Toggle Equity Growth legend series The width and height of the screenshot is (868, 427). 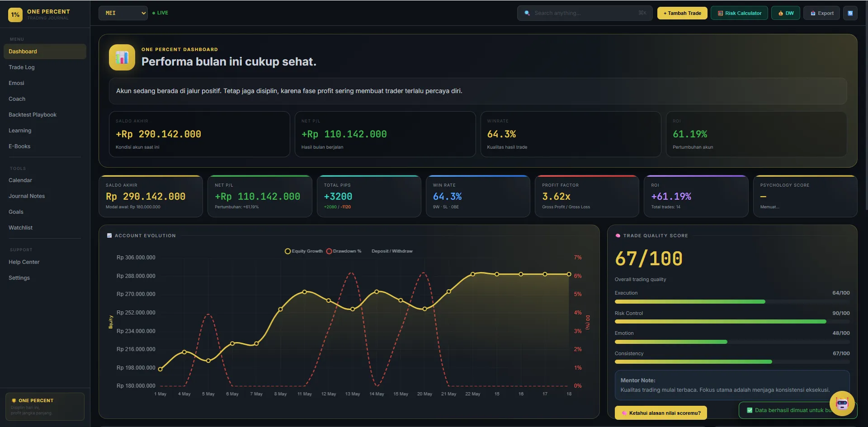click(303, 251)
